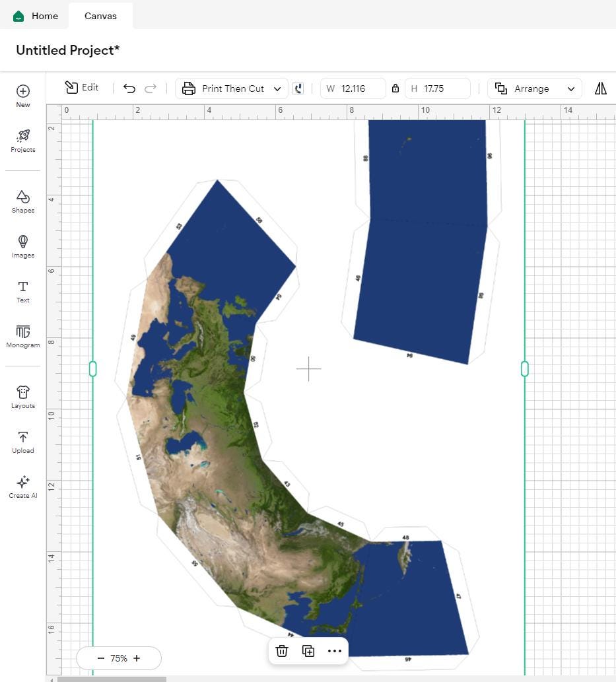Switch to the Canvas tab
This screenshot has width=616, height=682.
pyautogui.click(x=100, y=16)
